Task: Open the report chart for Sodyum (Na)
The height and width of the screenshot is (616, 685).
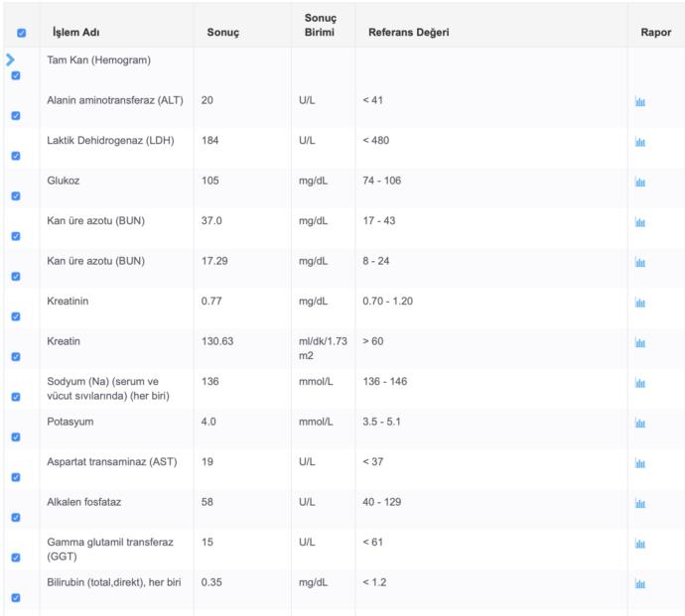Action: 640,383
